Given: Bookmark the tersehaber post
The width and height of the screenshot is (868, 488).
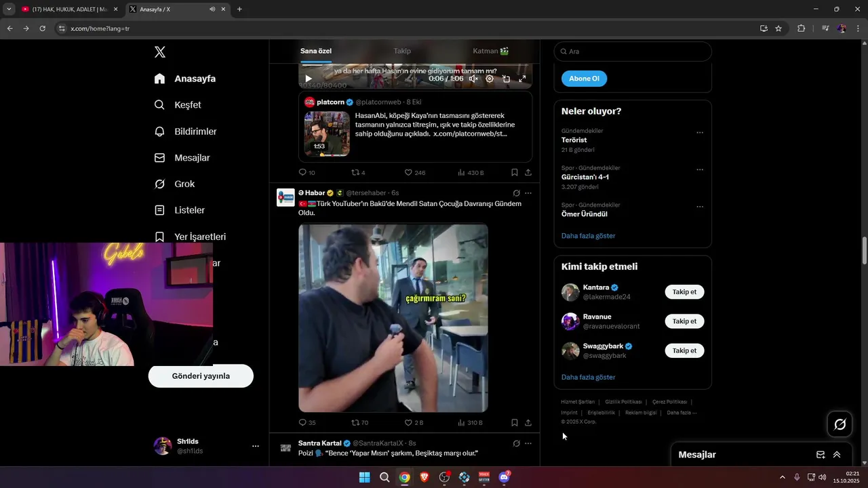Looking at the screenshot, I should [515, 422].
